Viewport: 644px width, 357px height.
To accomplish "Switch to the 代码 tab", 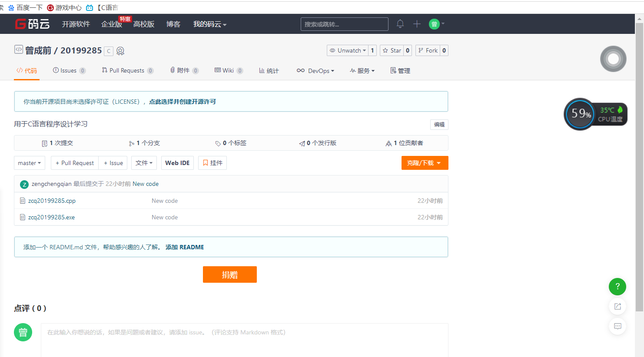I will [x=27, y=70].
